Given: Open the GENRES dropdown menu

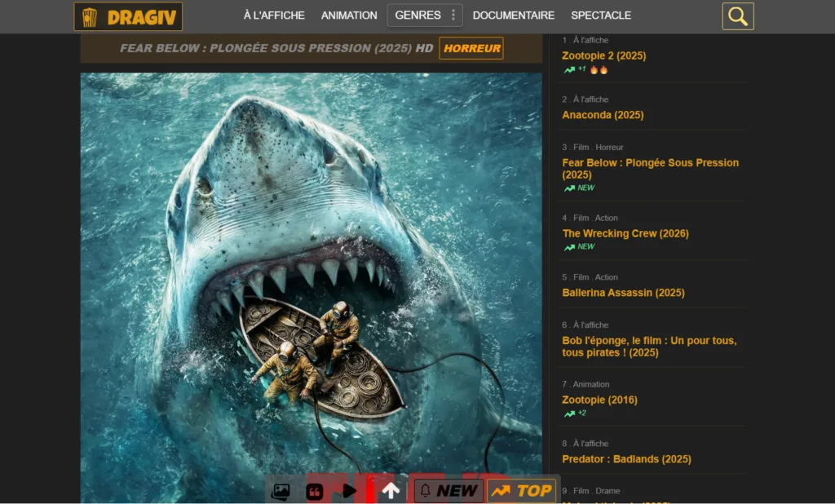Looking at the screenshot, I should [417, 15].
